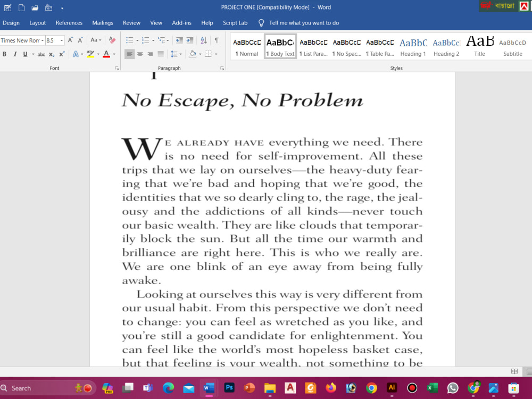Toggle Align Left
The height and width of the screenshot is (399, 532).
coord(129,54)
